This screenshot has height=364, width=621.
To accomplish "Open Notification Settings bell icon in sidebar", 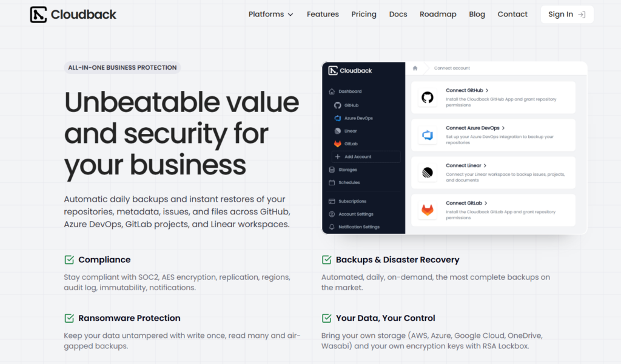I will [x=332, y=227].
